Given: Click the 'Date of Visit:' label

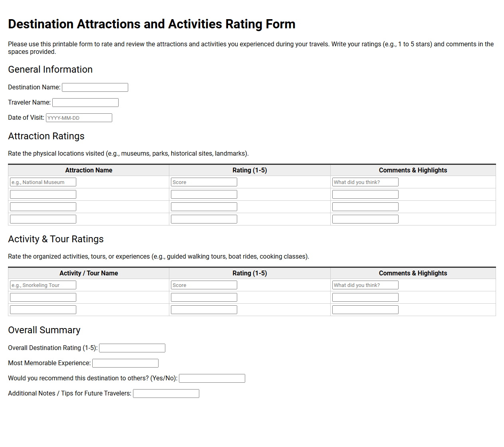Looking at the screenshot, I should coord(26,118).
